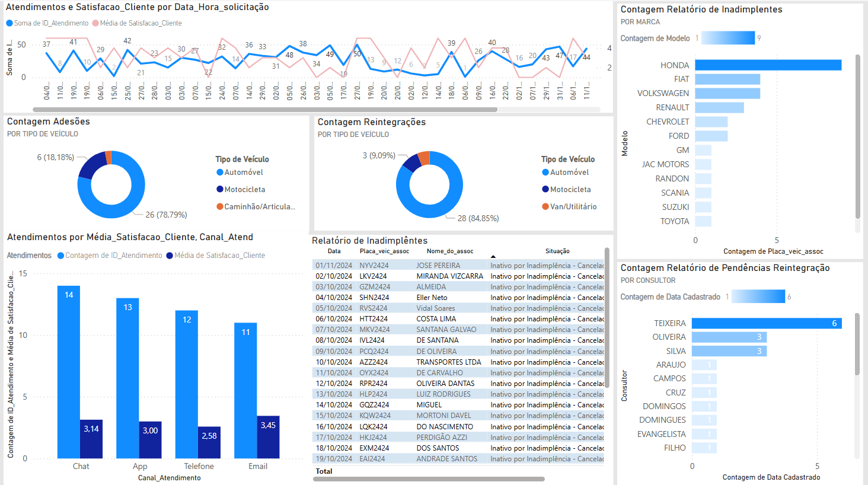Viewport: 868px width, 485px height.
Task: Select the Email satisfaction bar showing 3,45
Action: tap(268, 437)
